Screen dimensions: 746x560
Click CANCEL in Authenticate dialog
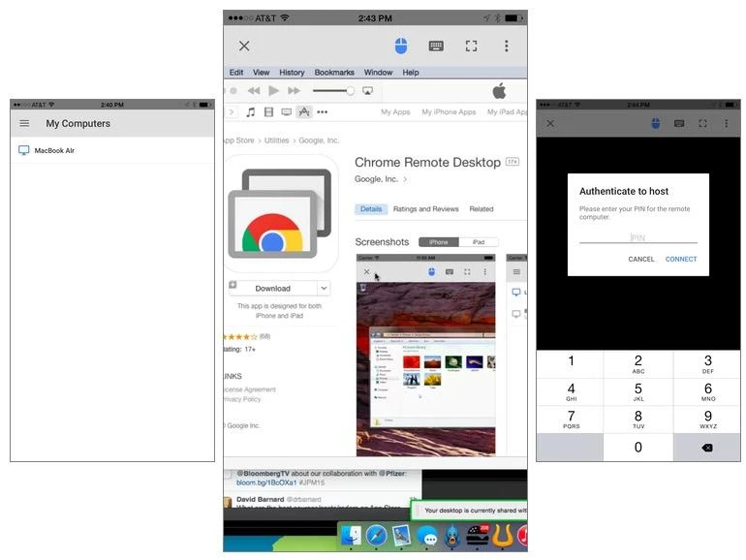click(640, 259)
